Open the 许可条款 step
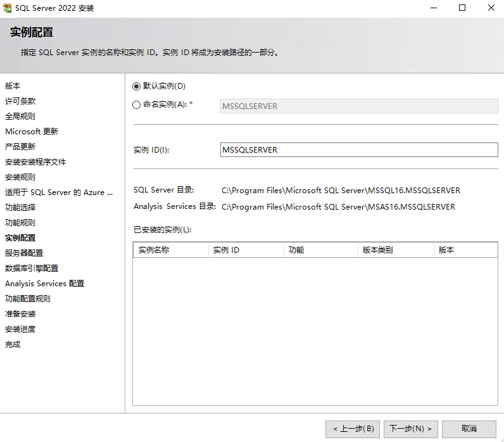This screenshot has width=504, height=442. (x=20, y=101)
